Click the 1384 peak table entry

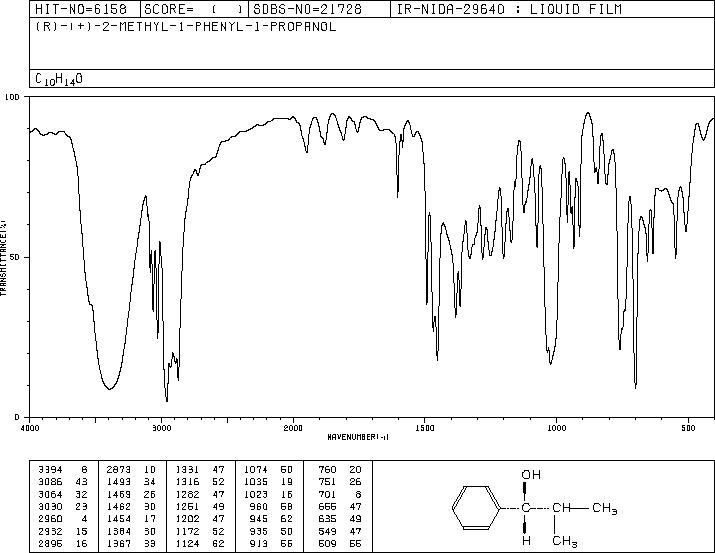(131, 532)
